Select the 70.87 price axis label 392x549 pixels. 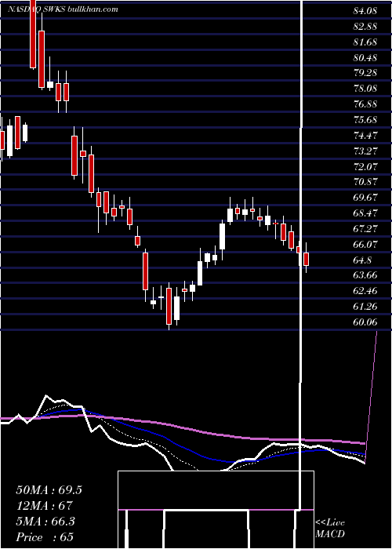point(365,182)
